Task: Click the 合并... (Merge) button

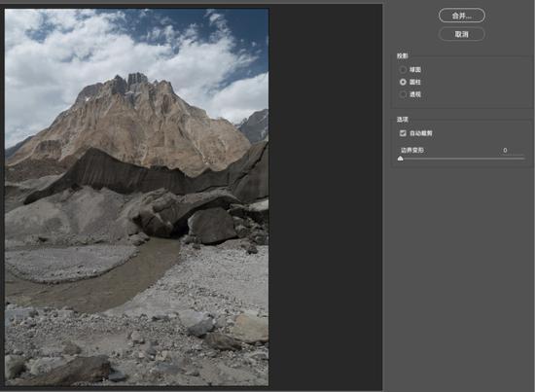Action: point(462,16)
